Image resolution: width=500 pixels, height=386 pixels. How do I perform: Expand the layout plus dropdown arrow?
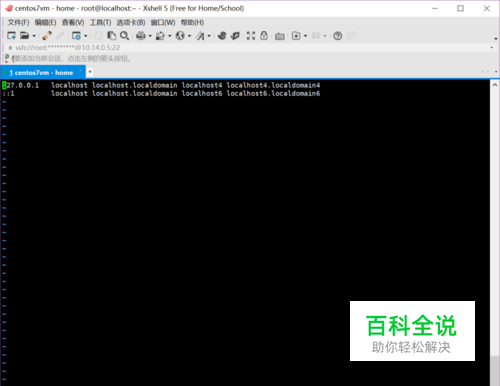(305, 36)
